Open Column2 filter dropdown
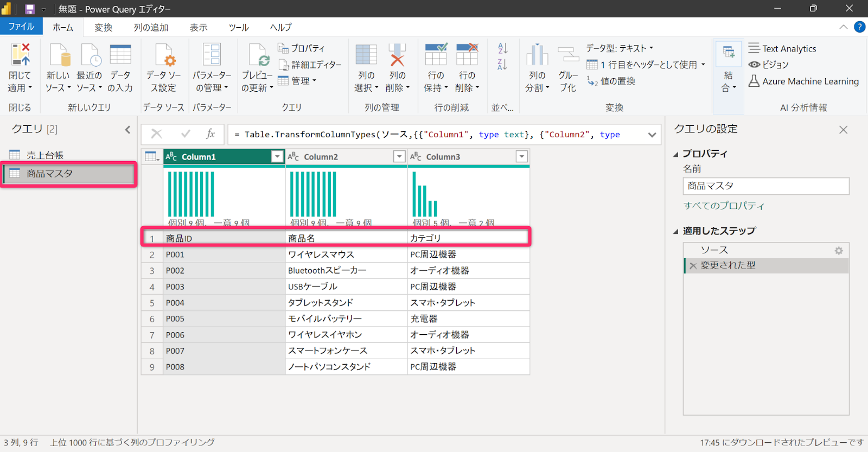The image size is (868, 452). [x=399, y=157]
